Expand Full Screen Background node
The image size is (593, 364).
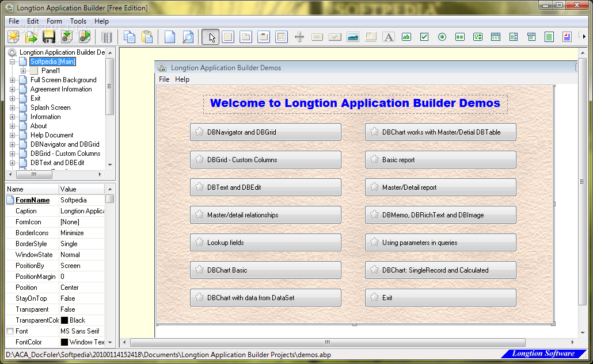coord(12,80)
